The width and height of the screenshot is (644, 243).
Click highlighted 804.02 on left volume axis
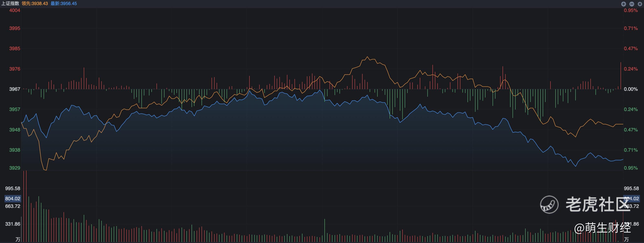pos(13,199)
